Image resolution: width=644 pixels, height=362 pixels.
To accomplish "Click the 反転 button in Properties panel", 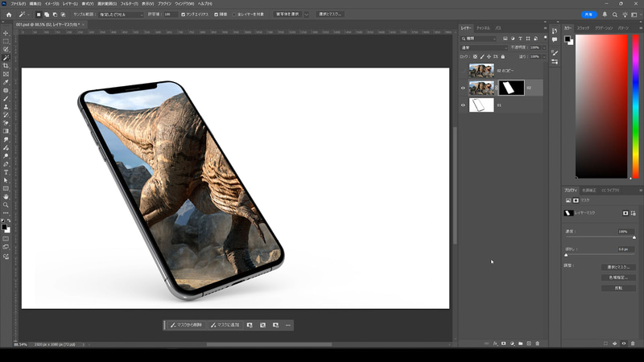I will pos(618,287).
